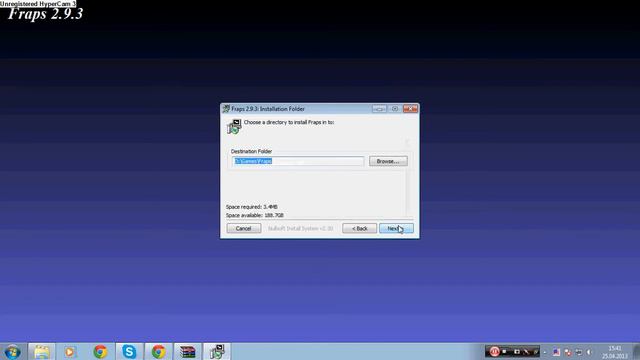Viewport: 640px width, 360px height.
Task: Launch Windows Media Player from the taskbar
Action: 70,351
